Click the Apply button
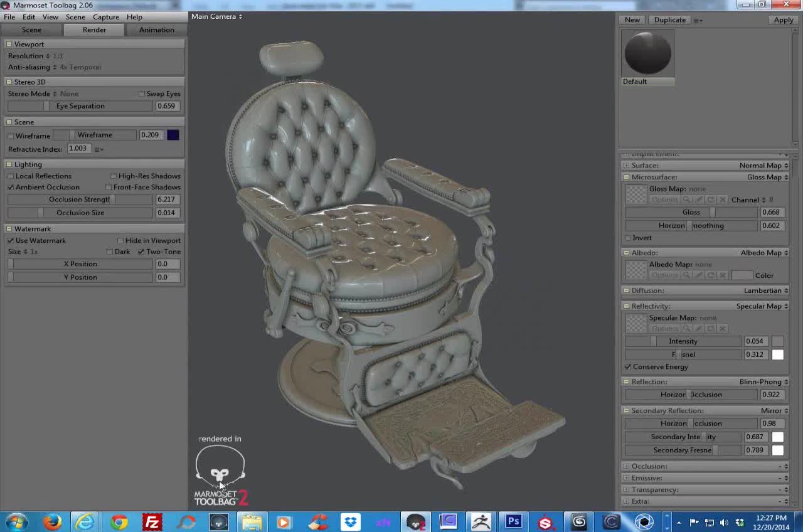803x532 pixels. point(783,20)
